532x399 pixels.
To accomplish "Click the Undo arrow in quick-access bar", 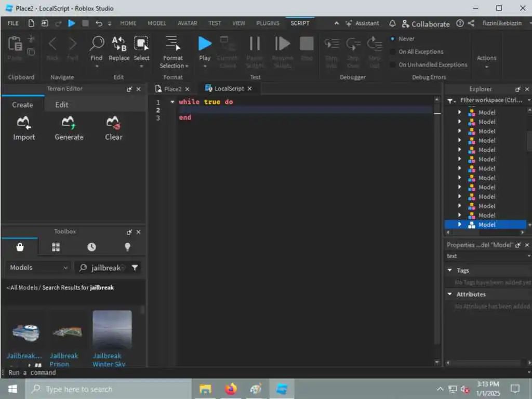I will coord(99,23).
